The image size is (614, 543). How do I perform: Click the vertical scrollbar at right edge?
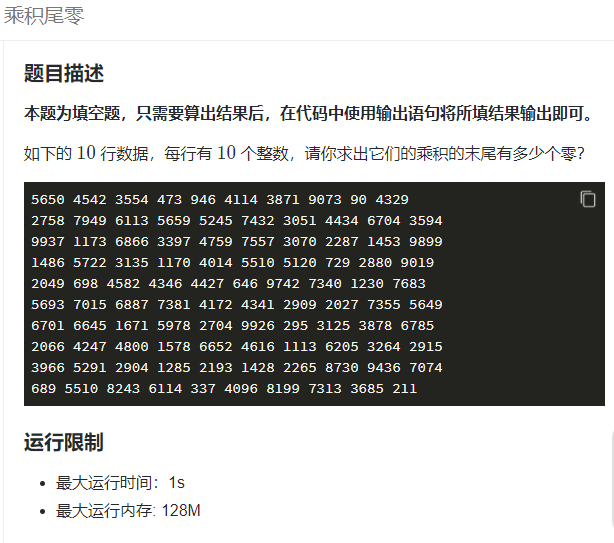point(612,478)
